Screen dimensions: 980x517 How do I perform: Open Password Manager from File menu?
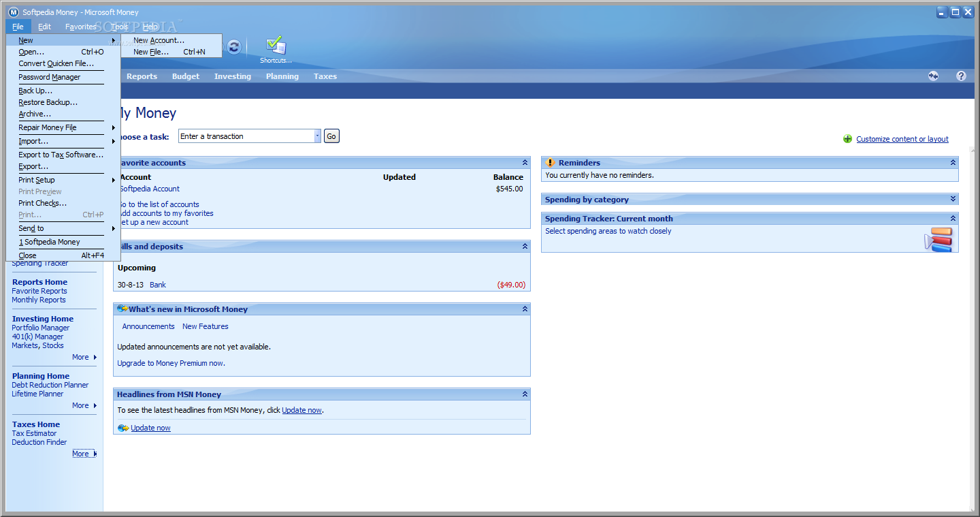pos(63,77)
